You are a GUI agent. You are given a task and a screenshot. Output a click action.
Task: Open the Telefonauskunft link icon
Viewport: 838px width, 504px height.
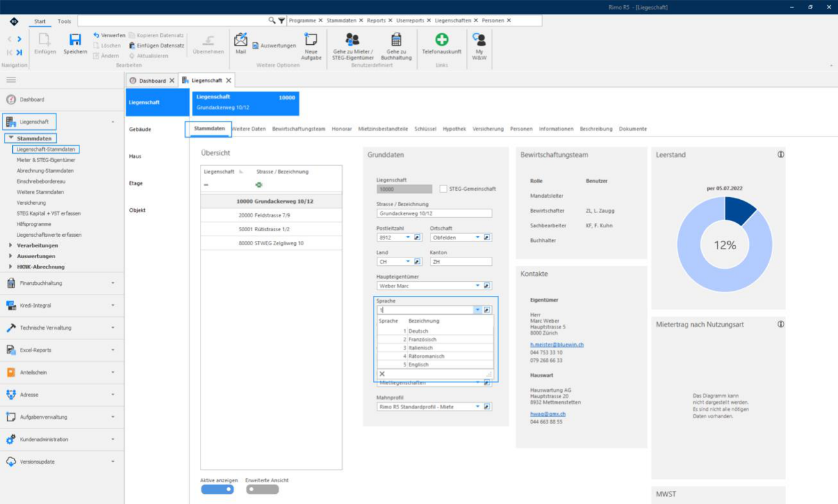point(442,39)
